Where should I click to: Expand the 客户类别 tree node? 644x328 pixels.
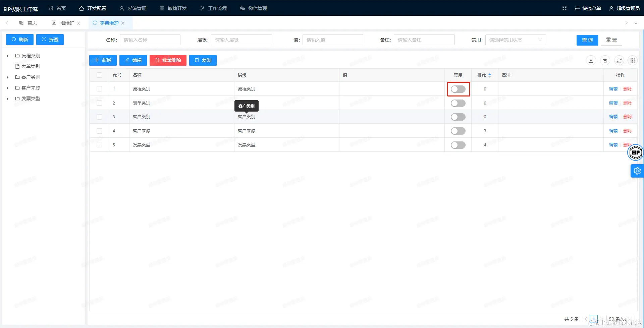[8, 77]
